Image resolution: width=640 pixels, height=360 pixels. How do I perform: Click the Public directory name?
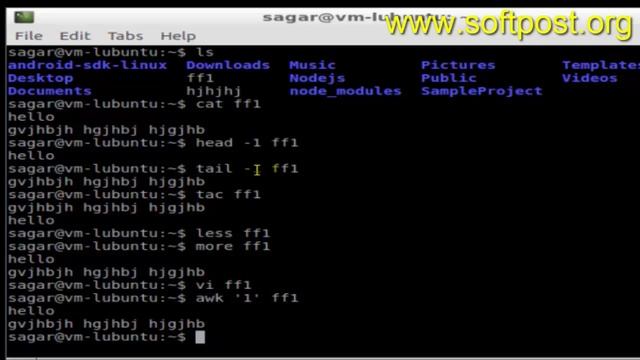point(449,78)
